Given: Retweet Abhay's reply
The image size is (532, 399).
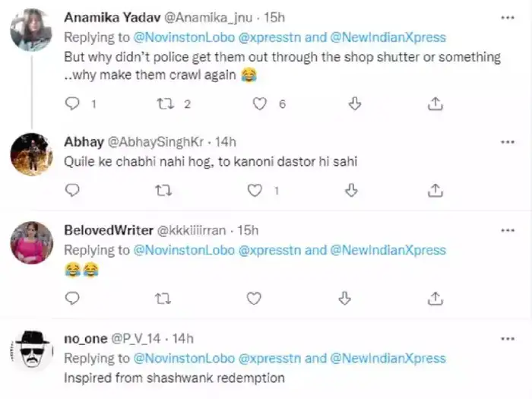Looking at the screenshot, I should click(161, 189).
